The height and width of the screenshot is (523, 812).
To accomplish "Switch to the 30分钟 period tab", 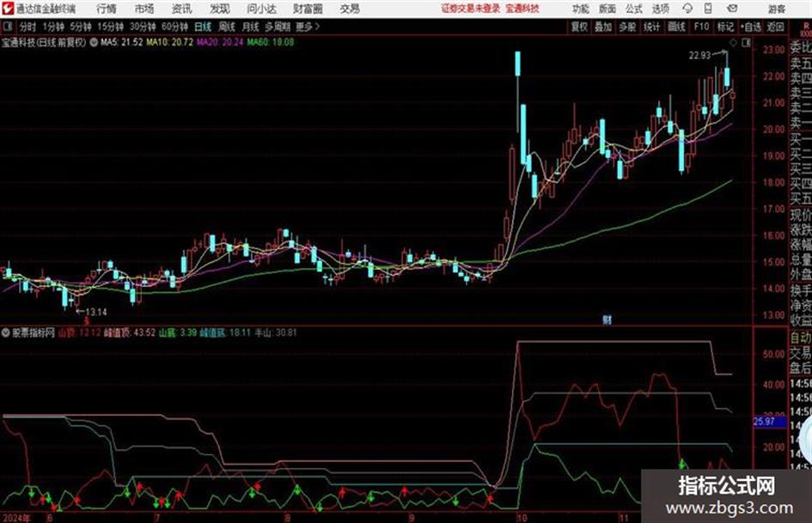I will click(x=143, y=27).
